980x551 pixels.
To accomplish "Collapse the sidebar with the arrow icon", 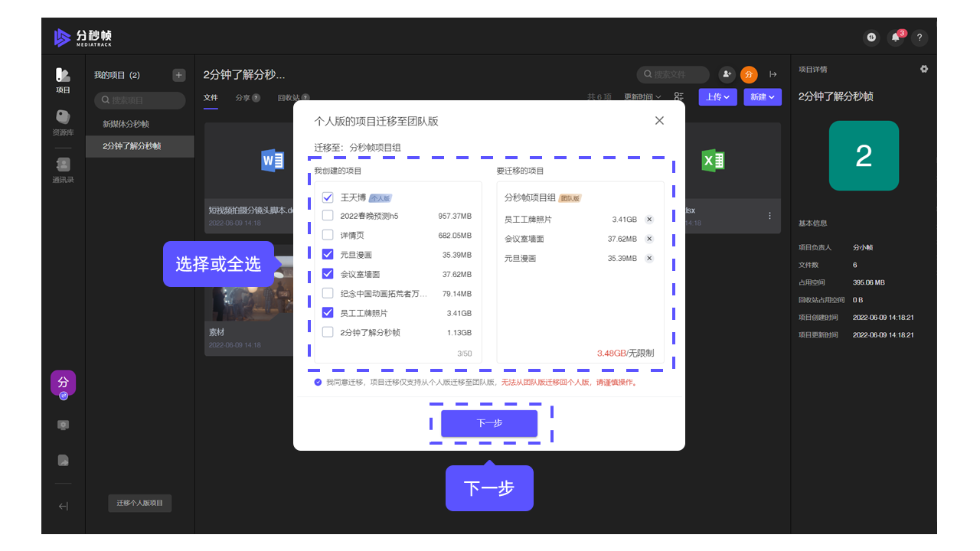I will 64,506.
